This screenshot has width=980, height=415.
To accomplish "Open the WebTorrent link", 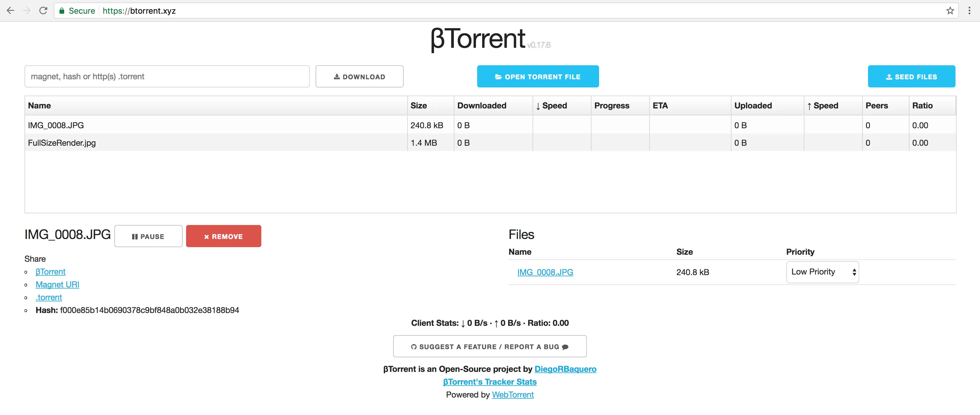I will coord(513,395).
